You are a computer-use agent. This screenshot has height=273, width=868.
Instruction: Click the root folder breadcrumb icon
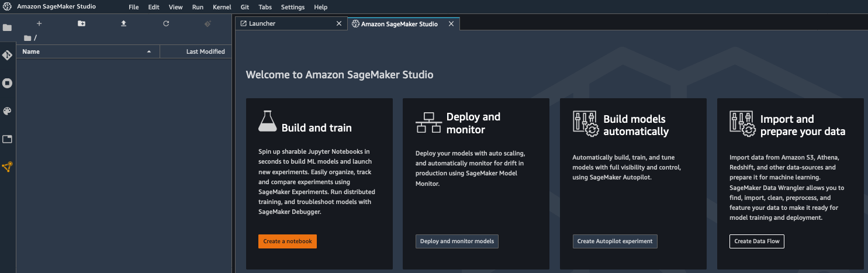[x=27, y=38]
